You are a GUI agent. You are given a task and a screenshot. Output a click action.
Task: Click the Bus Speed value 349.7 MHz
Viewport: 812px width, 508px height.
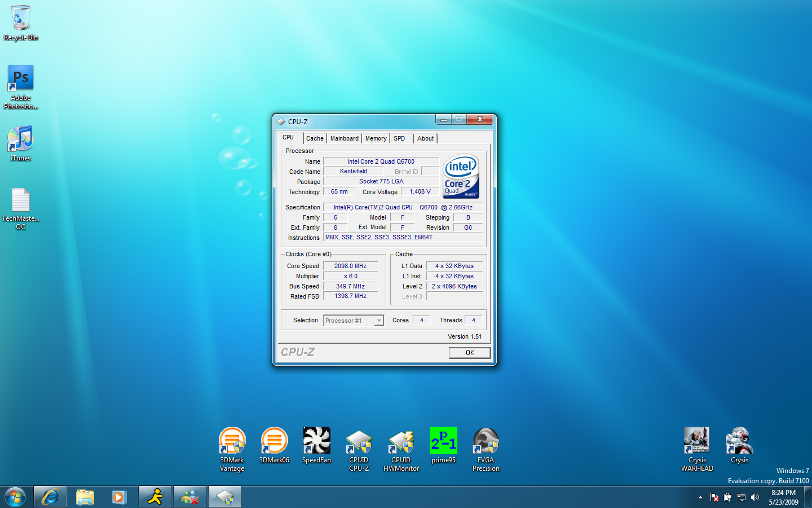(350, 286)
